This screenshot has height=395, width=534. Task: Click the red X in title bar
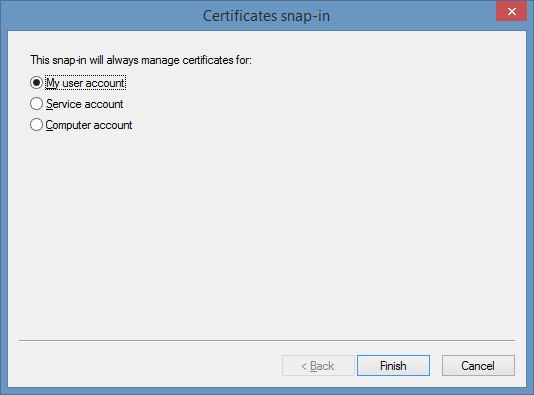tap(512, 12)
